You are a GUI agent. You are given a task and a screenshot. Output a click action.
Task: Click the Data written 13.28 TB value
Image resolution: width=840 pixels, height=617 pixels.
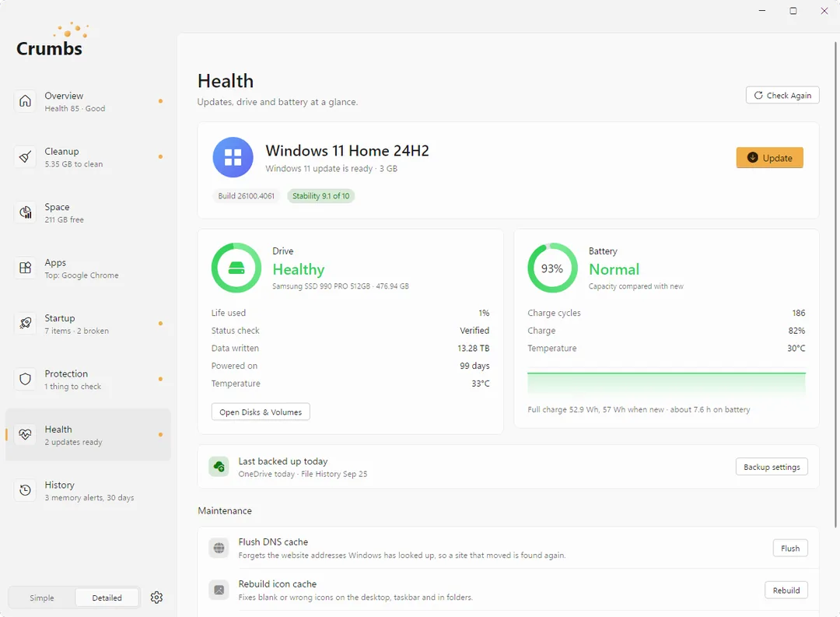click(474, 348)
